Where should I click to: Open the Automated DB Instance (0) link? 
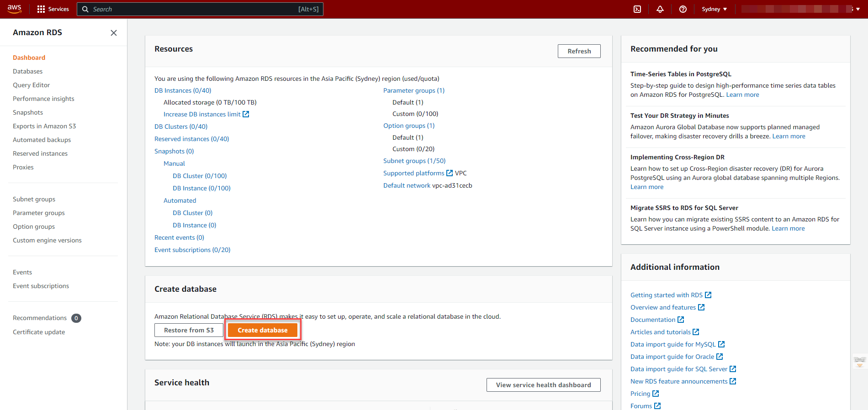(x=195, y=225)
